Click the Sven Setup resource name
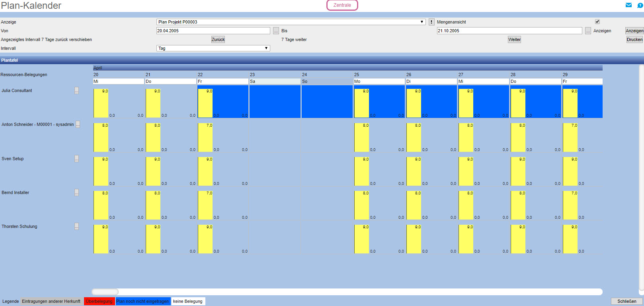The width and height of the screenshot is (644, 306). point(13,159)
